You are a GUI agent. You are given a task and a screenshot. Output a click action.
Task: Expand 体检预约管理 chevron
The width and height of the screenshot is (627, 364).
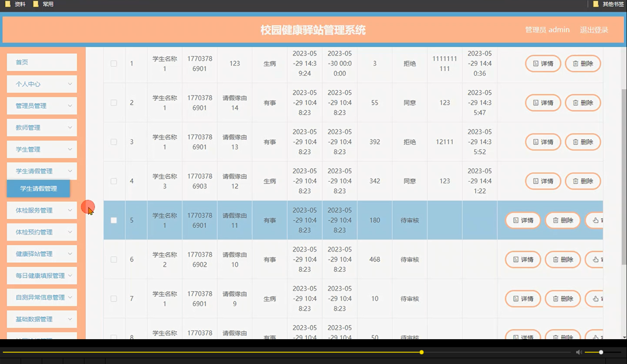point(70,232)
